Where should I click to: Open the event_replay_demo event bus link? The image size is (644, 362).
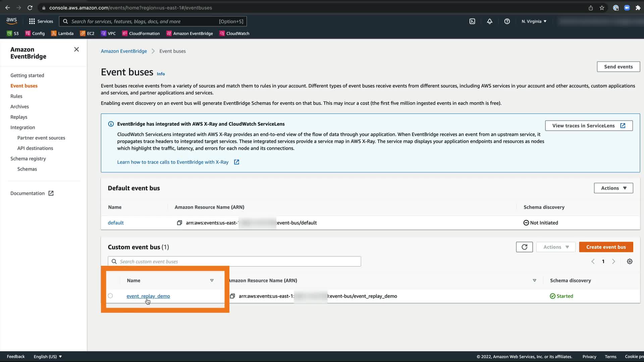tap(148, 296)
